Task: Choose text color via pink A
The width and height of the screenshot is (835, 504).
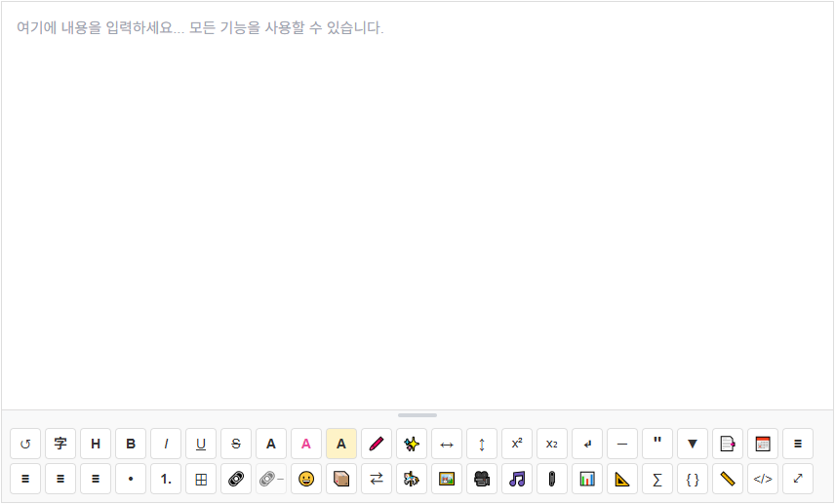Action: point(306,444)
